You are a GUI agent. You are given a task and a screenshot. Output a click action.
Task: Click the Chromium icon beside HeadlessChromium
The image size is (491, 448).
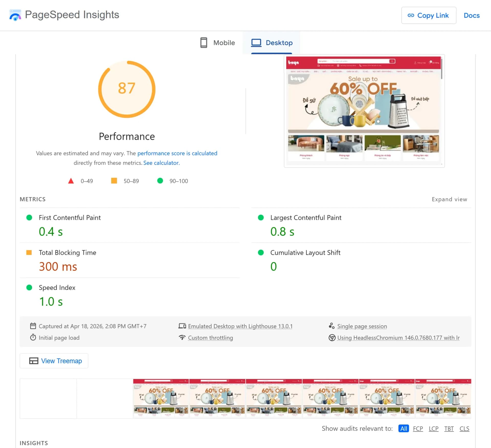[x=332, y=338]
